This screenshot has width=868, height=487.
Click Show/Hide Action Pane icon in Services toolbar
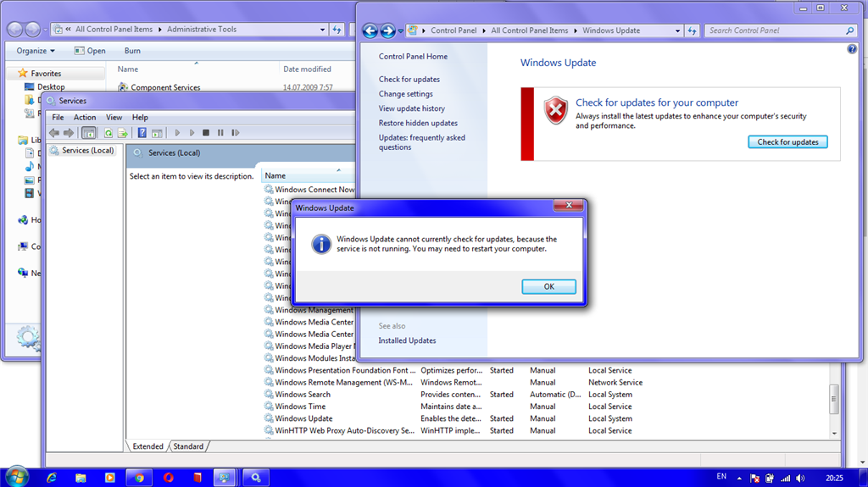[157, 133]
